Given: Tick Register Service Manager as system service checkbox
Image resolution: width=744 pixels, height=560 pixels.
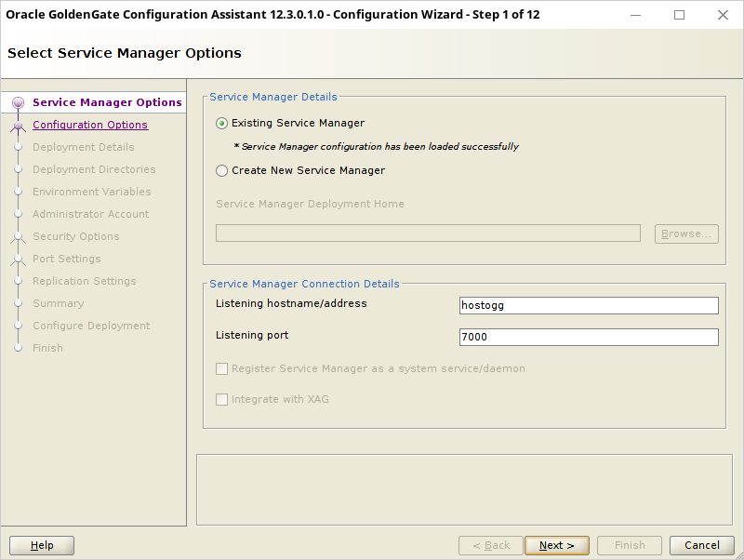Looking at the screenshot, I should pyautogui.click(x=221, y=368).
